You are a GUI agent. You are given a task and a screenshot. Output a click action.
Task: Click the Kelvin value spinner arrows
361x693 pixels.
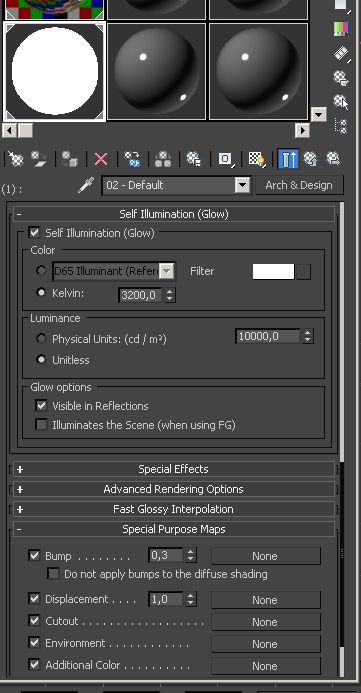[x=170, y=295]
